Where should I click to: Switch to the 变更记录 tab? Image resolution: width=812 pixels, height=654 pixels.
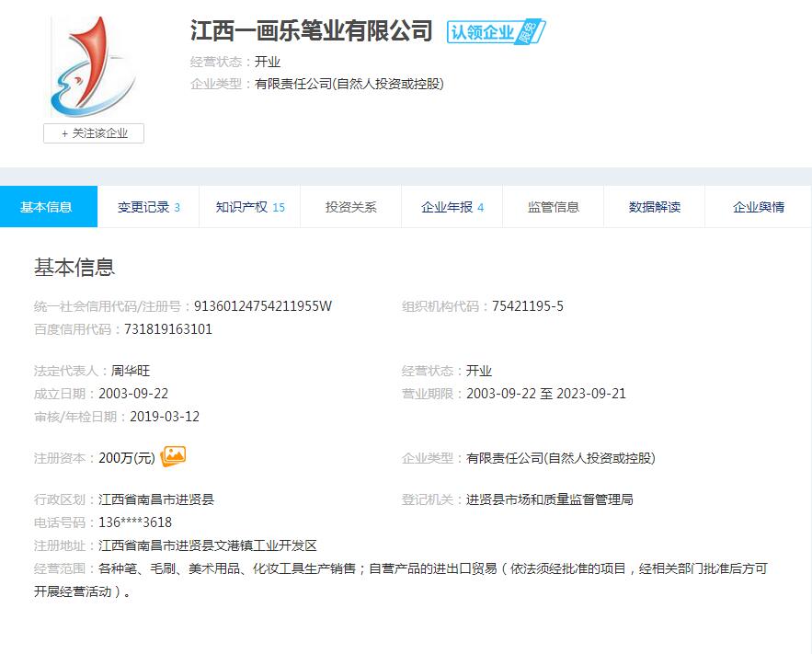148,207
